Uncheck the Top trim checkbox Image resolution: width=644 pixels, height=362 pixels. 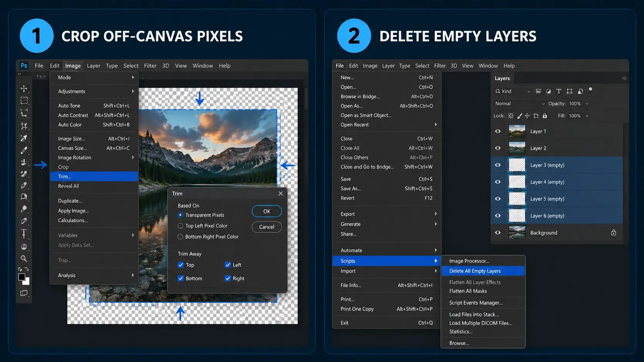pos(181,265)
